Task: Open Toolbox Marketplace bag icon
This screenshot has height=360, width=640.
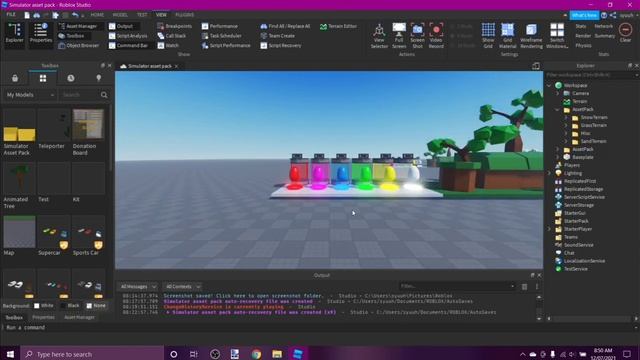Action: point(15,78)
